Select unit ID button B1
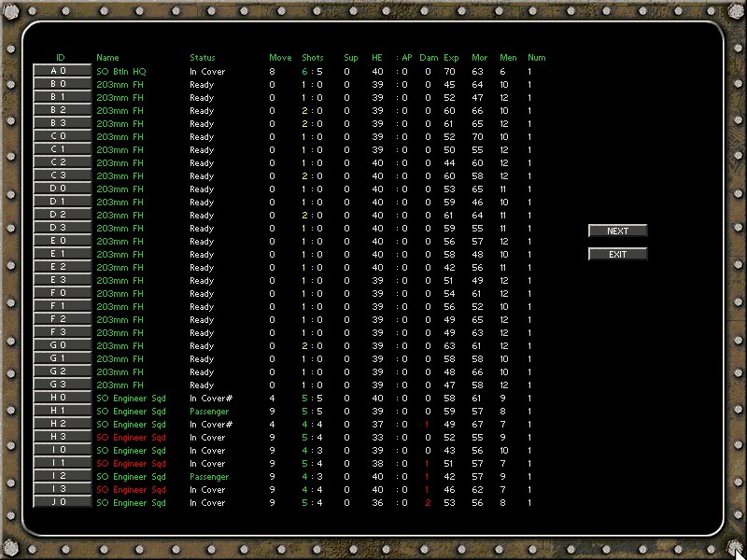Screen dimensions: 747x560 point(62,97)
